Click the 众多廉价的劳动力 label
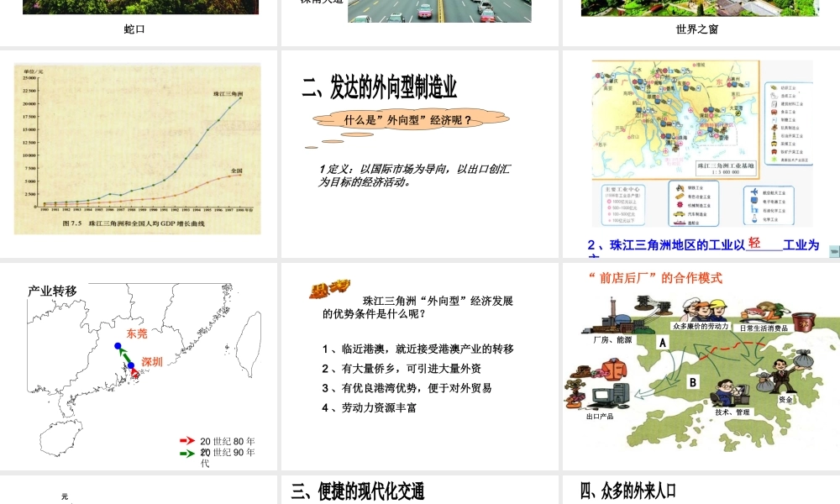 click(701, 326)
